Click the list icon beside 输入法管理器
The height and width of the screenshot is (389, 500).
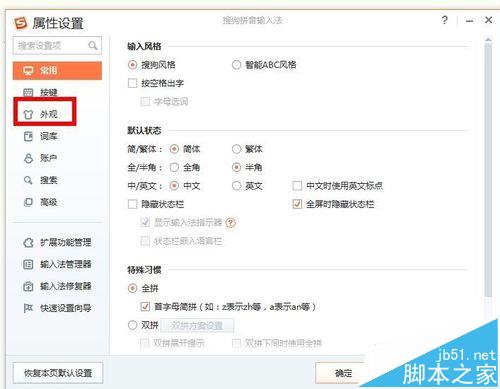28,264
